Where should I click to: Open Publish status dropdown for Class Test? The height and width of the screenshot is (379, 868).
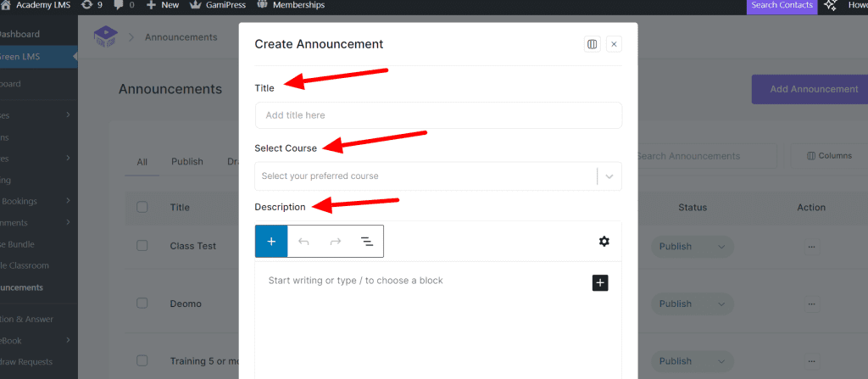693,246
